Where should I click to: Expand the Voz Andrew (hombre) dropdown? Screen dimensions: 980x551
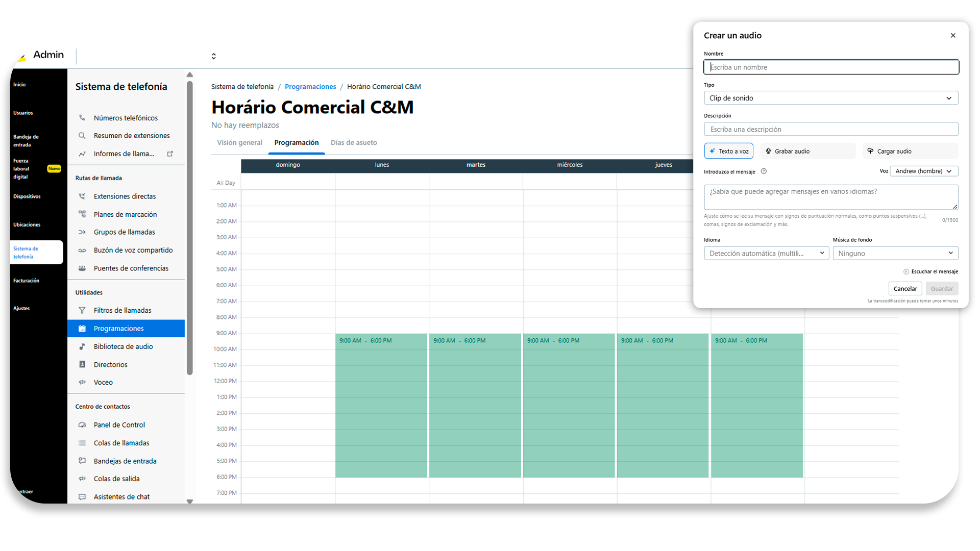pos(923,171)
